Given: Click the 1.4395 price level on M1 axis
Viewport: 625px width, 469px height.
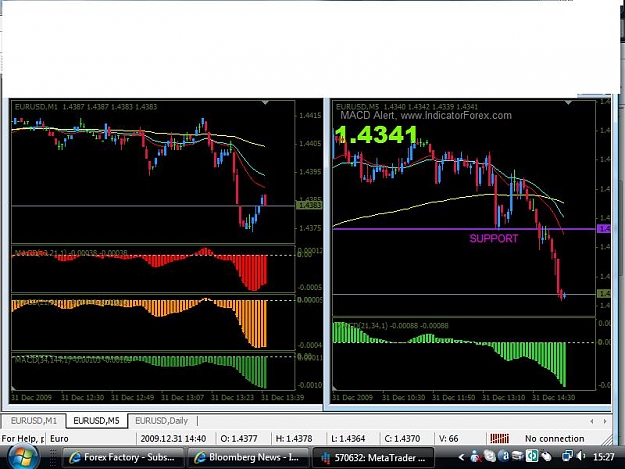Looking at the screenshot, I should point(310,172).
